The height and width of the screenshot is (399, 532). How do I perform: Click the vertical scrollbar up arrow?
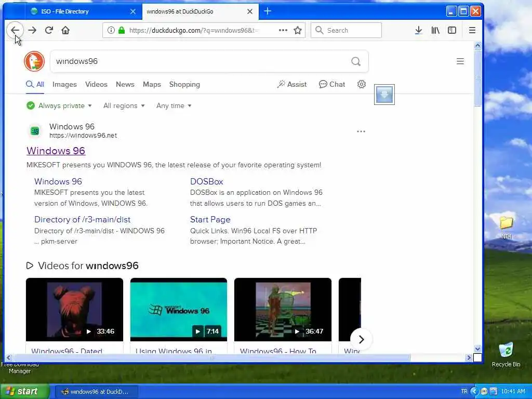coord(477,46)
